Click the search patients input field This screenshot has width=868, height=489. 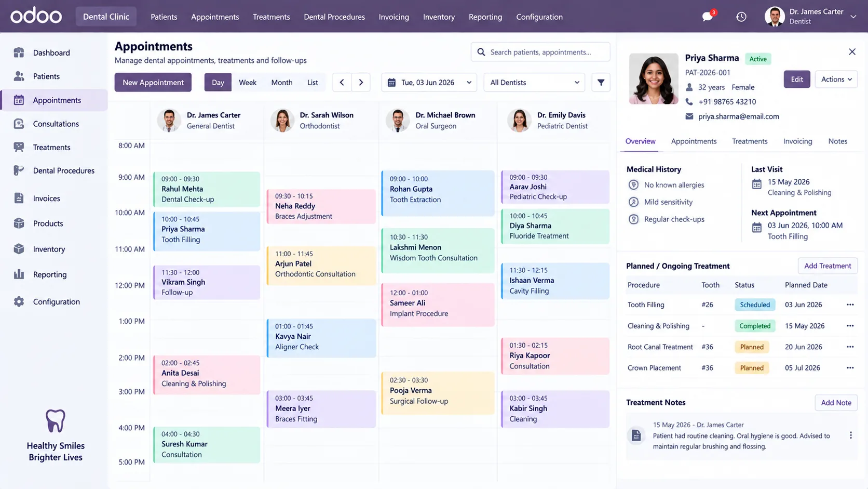click(540, 52)
